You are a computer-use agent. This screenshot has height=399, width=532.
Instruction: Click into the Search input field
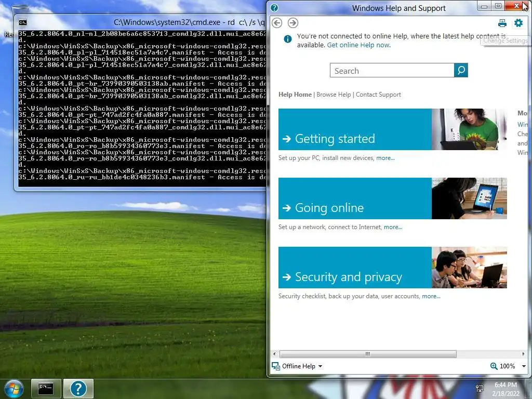(x=392, y=70)
